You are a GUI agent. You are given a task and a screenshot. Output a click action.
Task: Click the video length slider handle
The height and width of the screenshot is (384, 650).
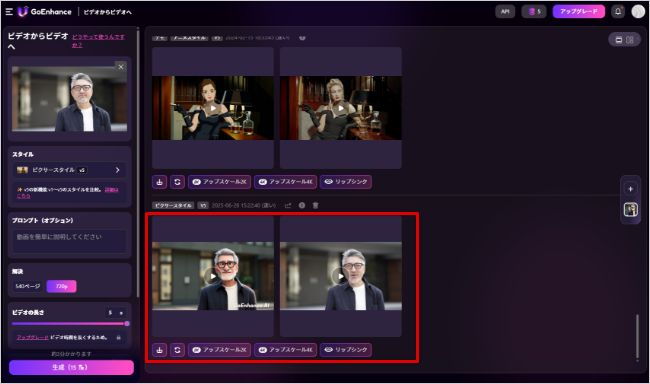127,323
